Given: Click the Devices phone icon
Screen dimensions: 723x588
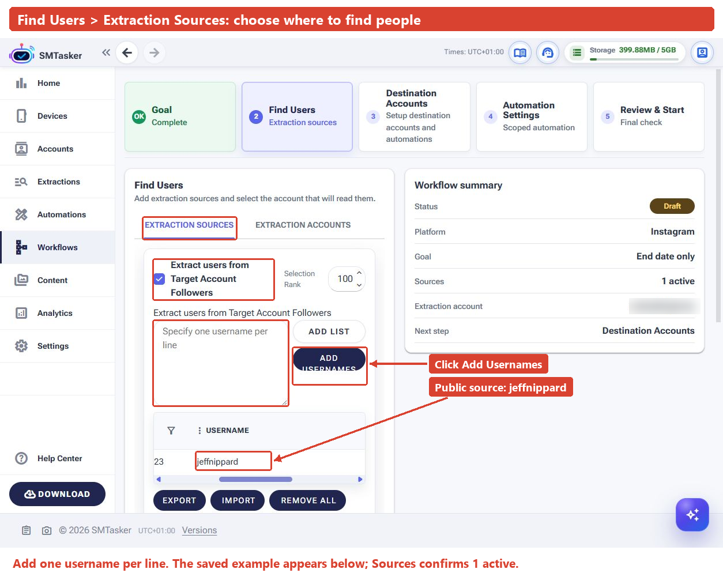Looking at the screenshot, I should tap(21, 116).
